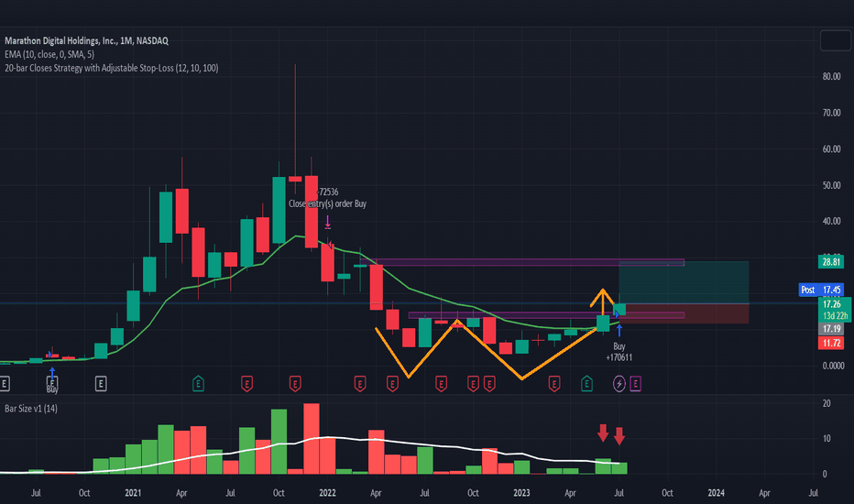Open the red earnings marker under Aug 2021

[246, 384]
